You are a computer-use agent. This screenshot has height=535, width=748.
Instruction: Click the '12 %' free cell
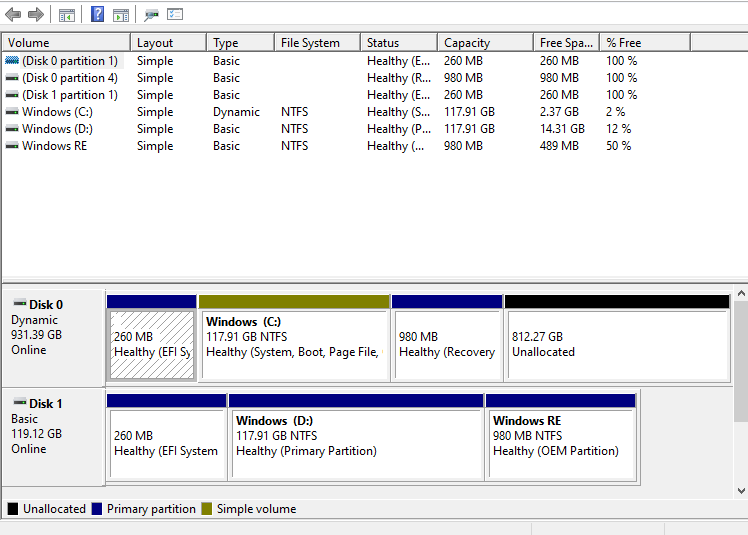click(x=618, y=129)
